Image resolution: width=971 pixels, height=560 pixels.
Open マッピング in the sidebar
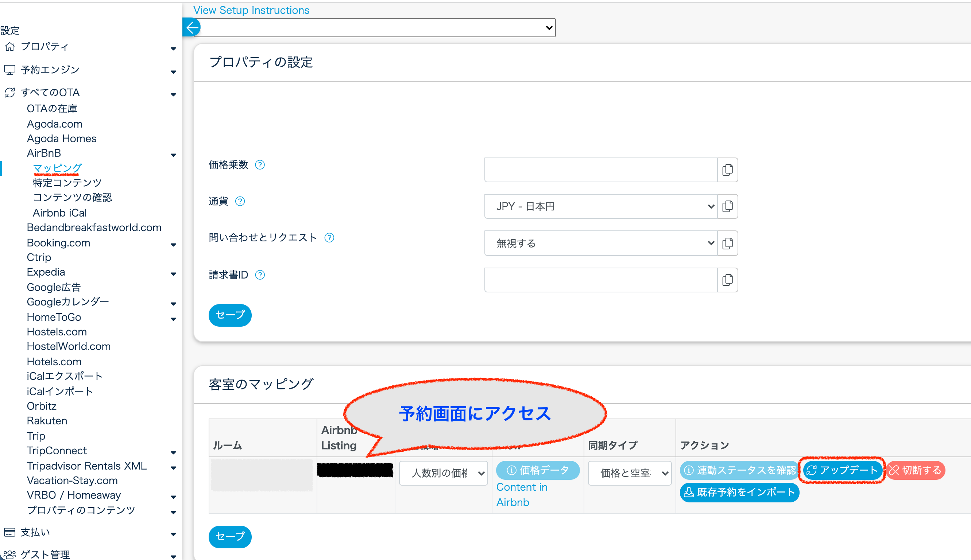coord(57,168)
